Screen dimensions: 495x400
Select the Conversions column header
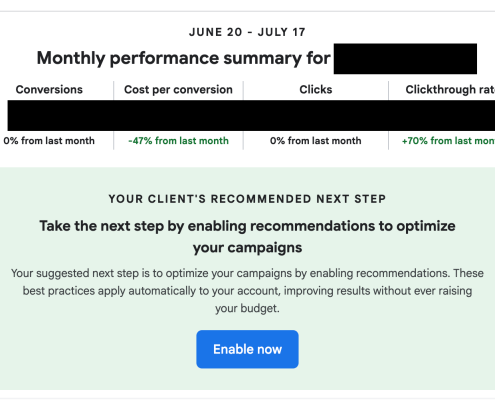pyautogui.click(x=49, y=89)
